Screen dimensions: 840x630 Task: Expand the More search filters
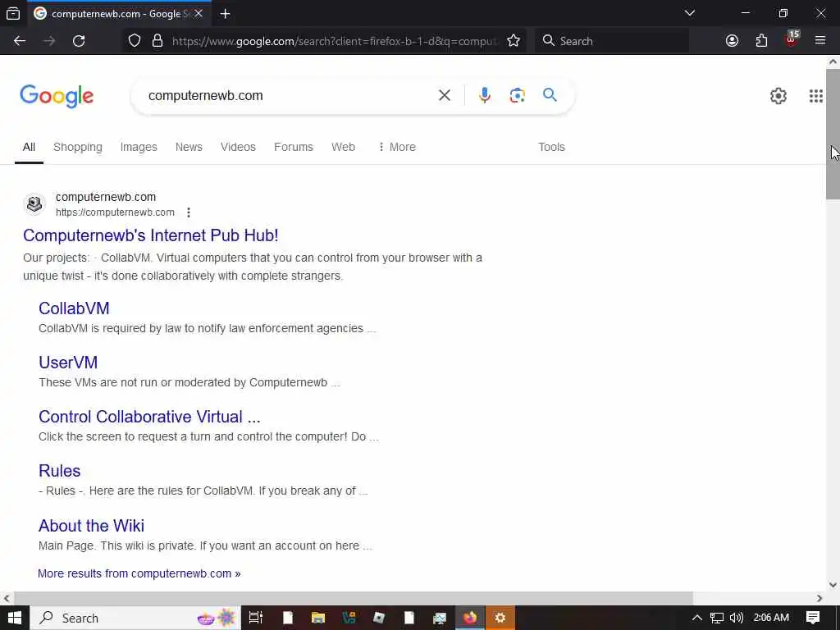point(397,147)
